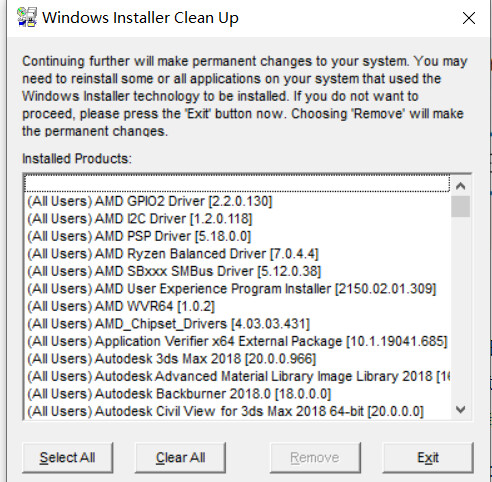Select AMD SBxxx SMBus Driver entry
492x482 pixels.
coord(237,271)
